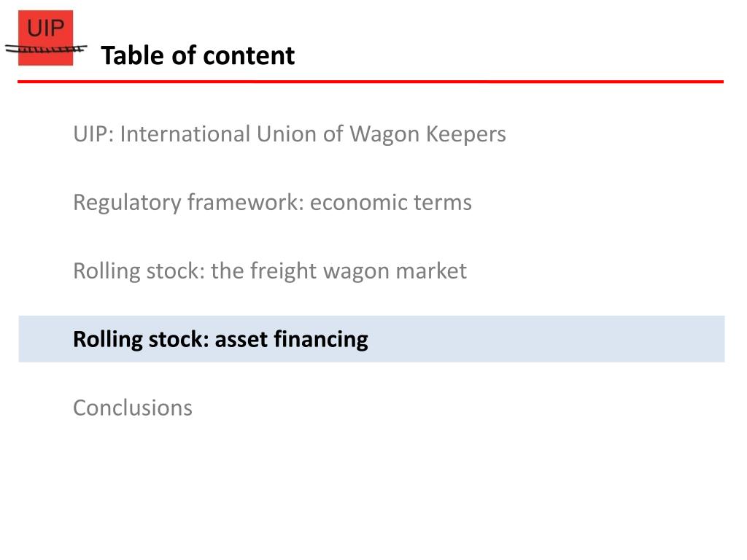Click the blue band's left margin before the text
This screenshot has height=560, width=747.
tap(45, 339)
